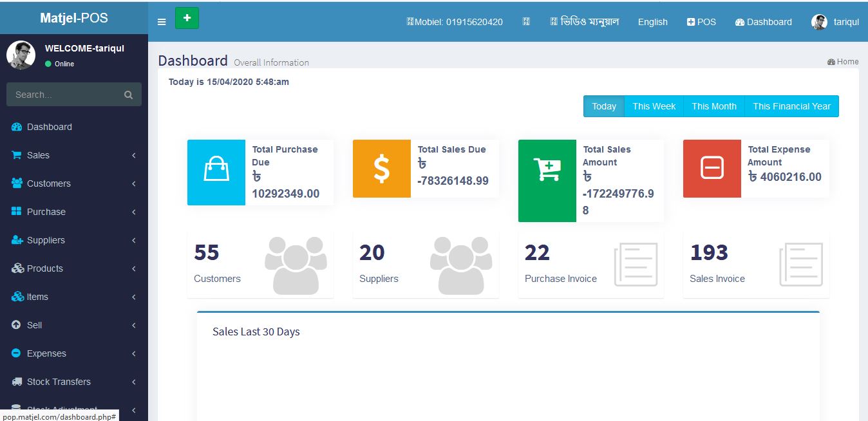Image resolution: width=868 pixels, height=421 pixels.
Task: Open the POS link in top bar
Action: [701, 22]
